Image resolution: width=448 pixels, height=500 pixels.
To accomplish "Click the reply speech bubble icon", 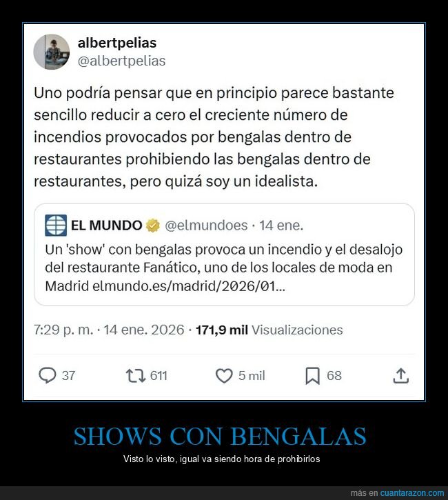I will tap(48, 375).
